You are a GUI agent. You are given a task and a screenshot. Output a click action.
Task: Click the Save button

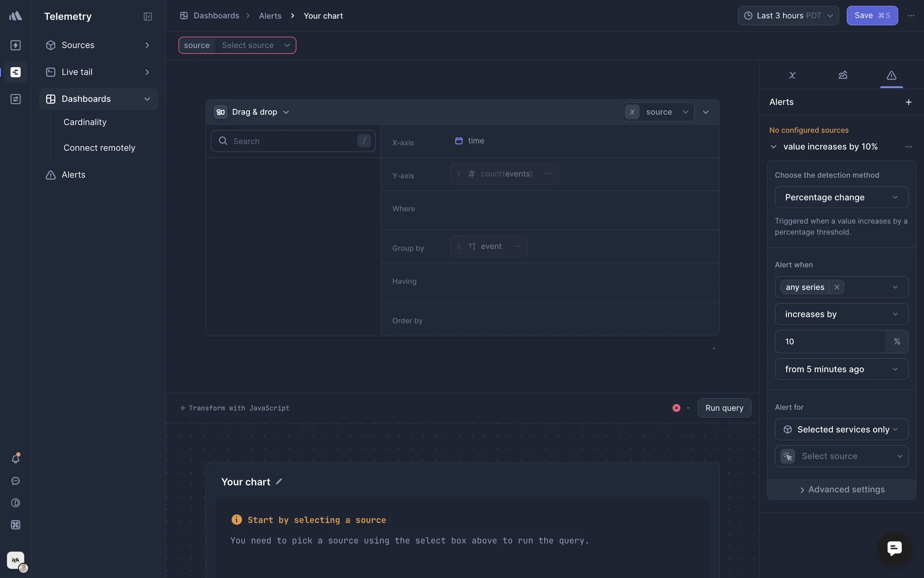point(872,16)
